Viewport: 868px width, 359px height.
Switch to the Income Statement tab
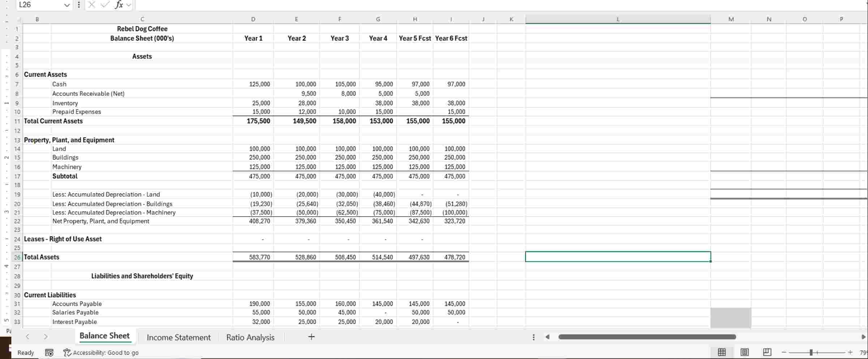(179, 337)
